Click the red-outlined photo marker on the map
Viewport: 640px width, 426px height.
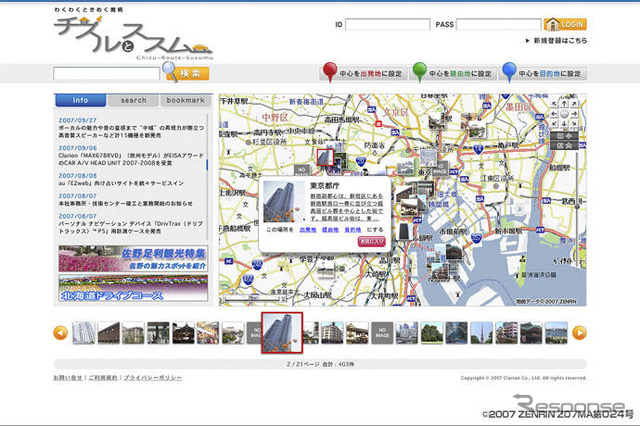[x=325, y=158]
